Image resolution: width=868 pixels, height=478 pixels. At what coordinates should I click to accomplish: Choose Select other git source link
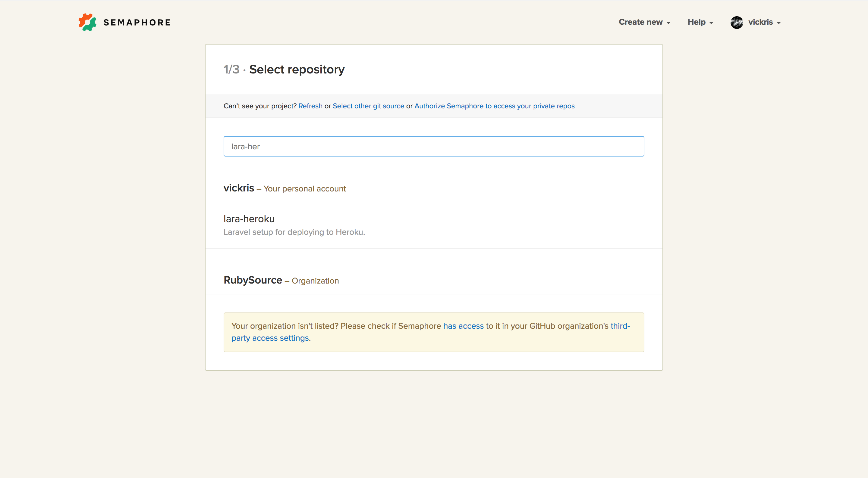coord(368,106)
